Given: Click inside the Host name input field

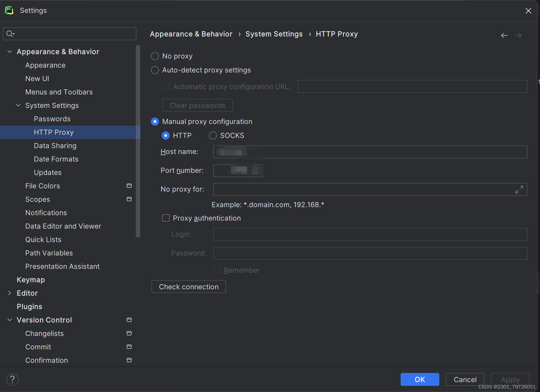Looking at the screenshot, I should 371,152.
